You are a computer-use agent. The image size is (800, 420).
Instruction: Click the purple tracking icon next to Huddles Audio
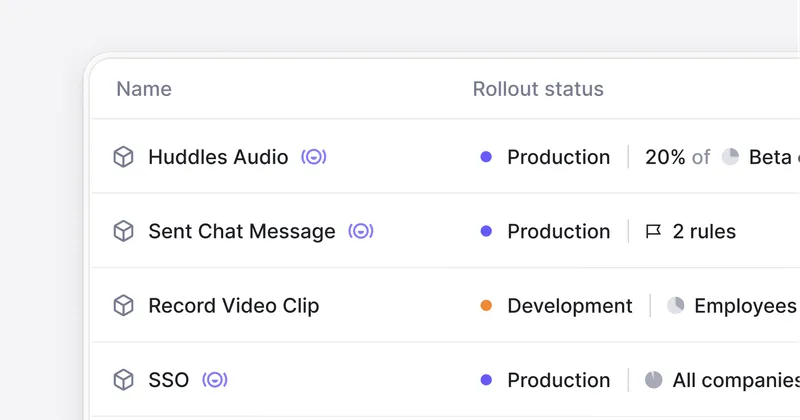[314, 157]
